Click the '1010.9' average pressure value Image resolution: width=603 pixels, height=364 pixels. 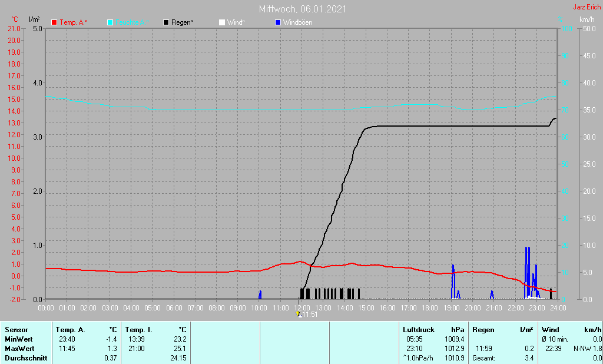pos(454,358)
